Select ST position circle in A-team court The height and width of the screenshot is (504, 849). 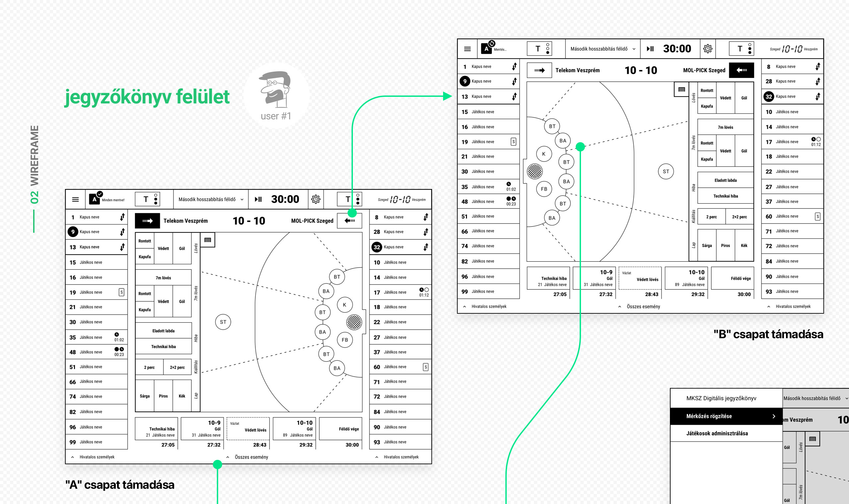coord(223,322)
